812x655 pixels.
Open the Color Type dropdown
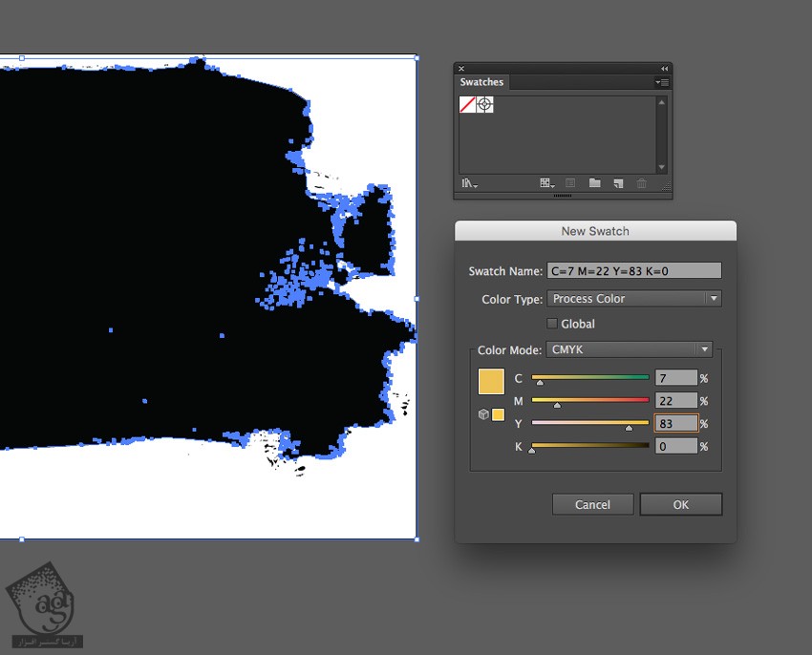[633, 299]
